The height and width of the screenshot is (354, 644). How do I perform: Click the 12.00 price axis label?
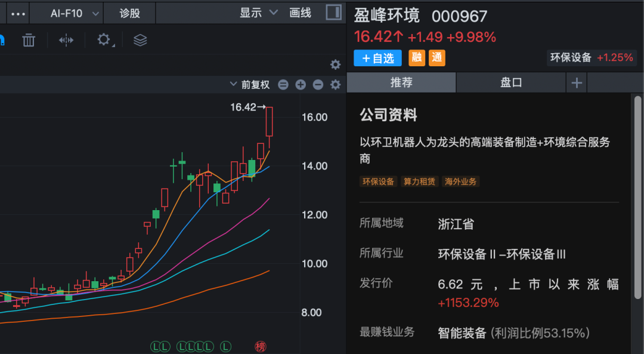(315, 215)
